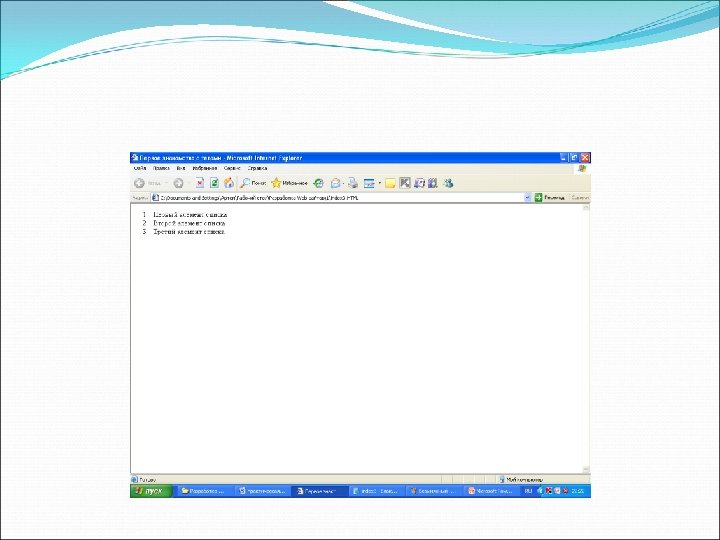
Task: Click the Mail envelope toolbar icon
Action: pyautogui.click(x=336, y=183)
